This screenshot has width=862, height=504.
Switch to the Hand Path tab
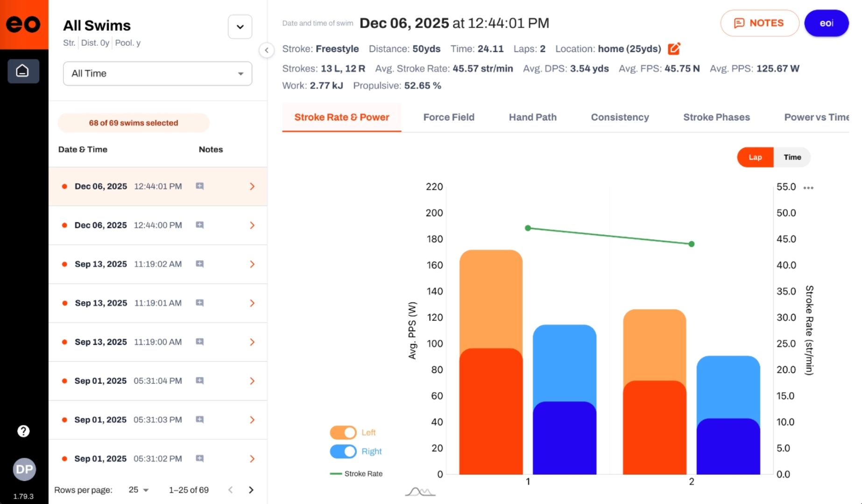click(532, 117)
